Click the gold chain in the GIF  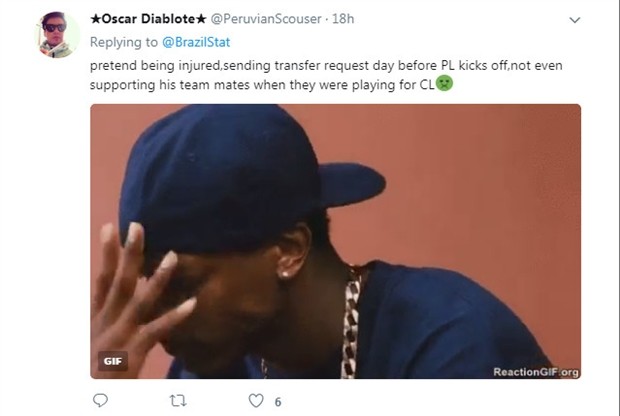pos(351,320)
